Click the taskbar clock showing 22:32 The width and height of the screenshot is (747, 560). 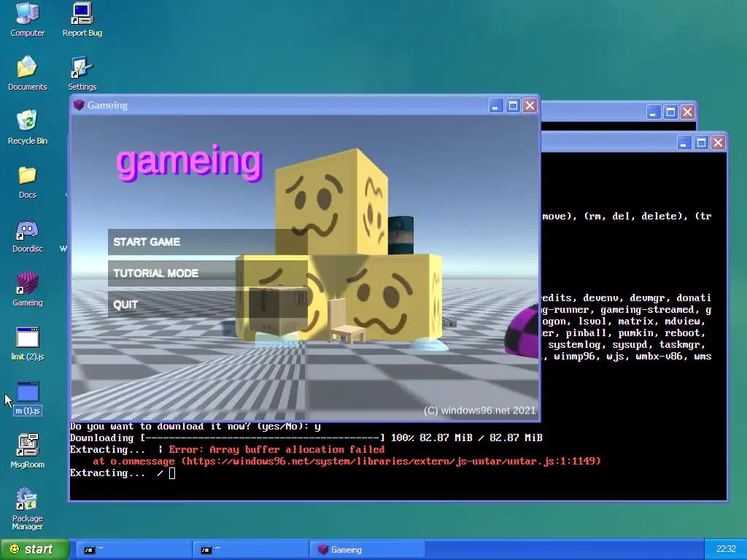pos(726,549)
